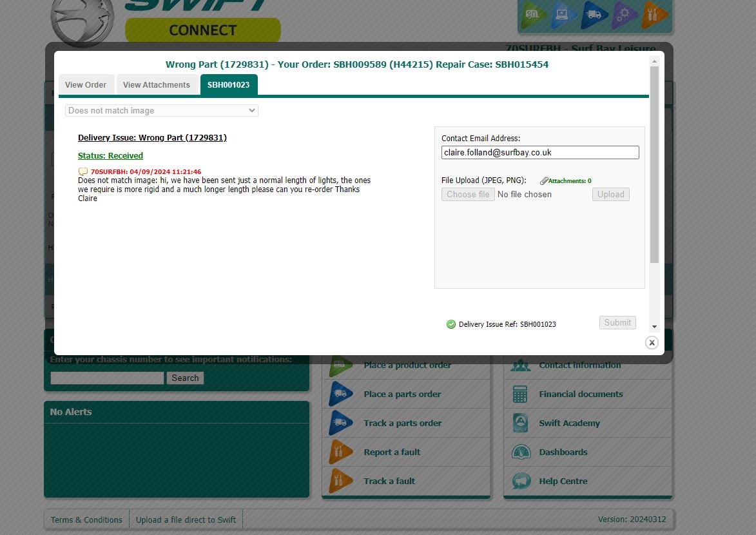Open the 'Financial documents' link text
Viewport: 756px width, 535px height.
pyautogui.click(x=581, y=394)
